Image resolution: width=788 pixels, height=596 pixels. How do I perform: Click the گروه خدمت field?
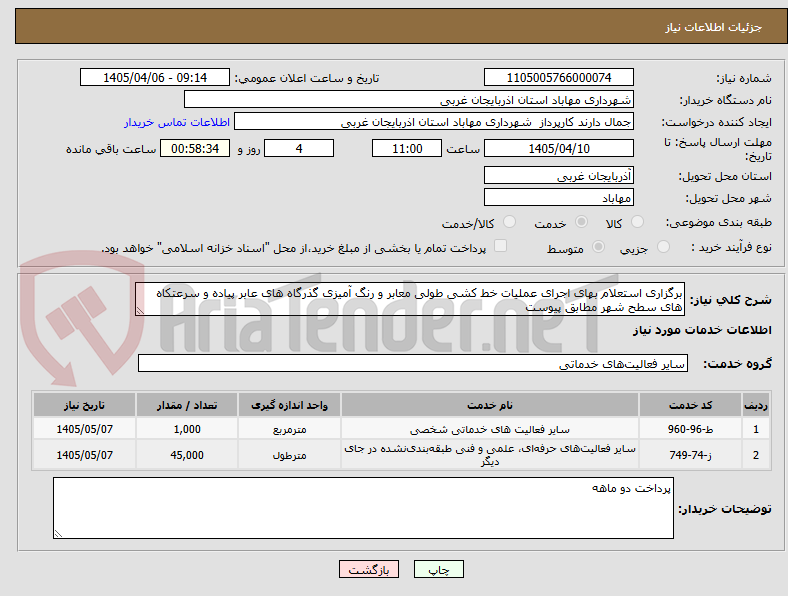pyautogui.click(x=413, y=363)
